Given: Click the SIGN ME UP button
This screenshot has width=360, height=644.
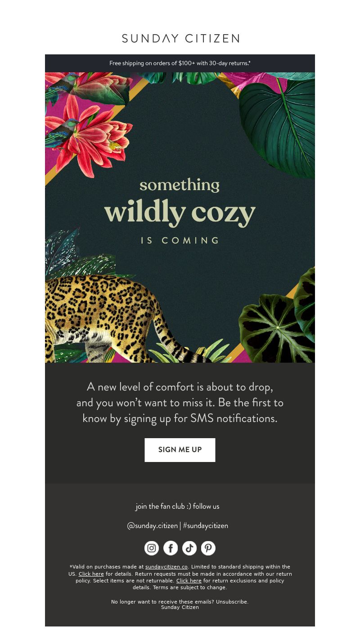Looking at the screenshot, I should [x=180, y=450].
